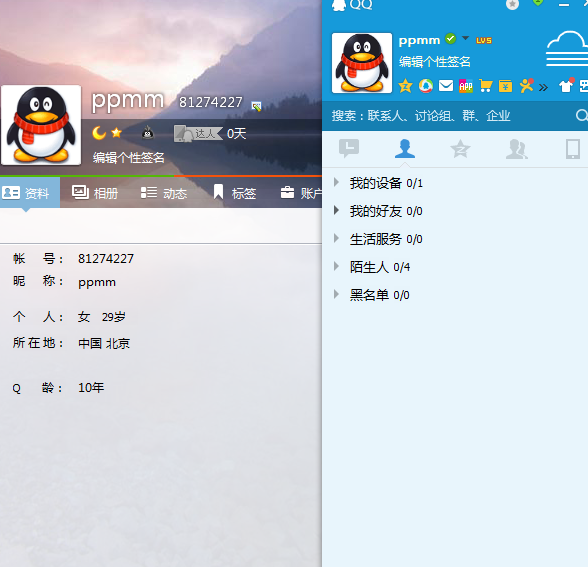
Task: Click the LV5 level badge
Action: point(484,40)
